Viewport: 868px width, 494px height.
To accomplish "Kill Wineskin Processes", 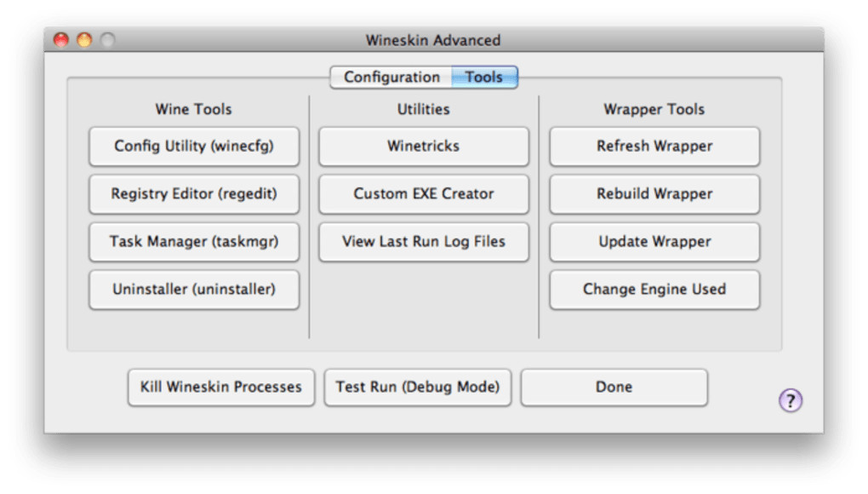I will tap(221, 388).
